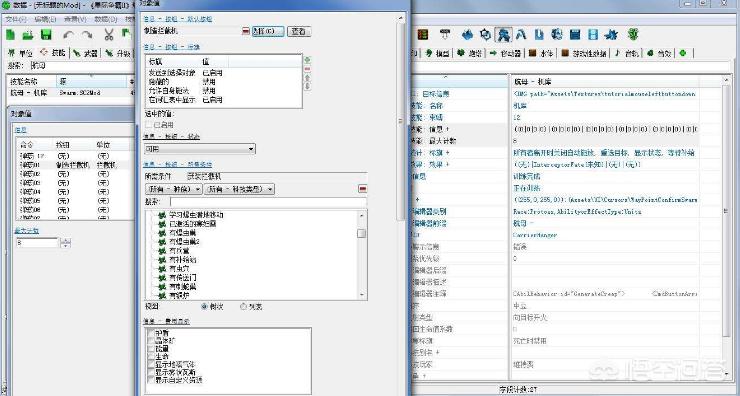The image size is (740, 396).
Task: Switch to the 单位 data tab
Action: tap(20, 53)
